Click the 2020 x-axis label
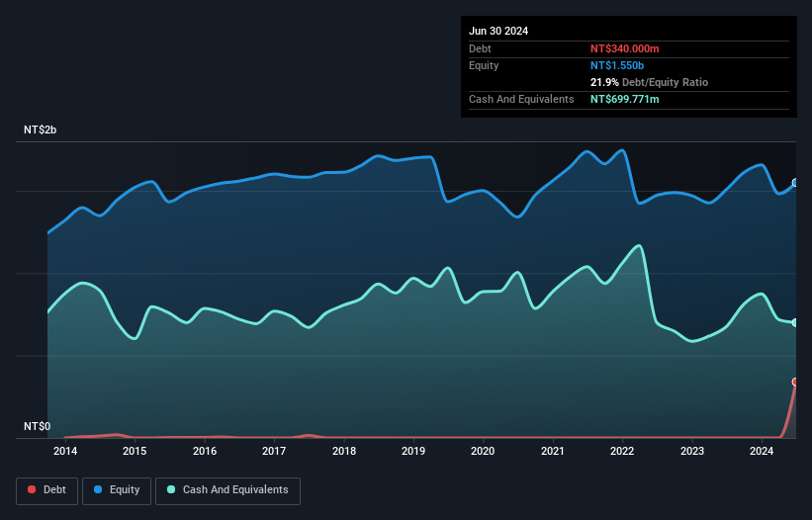Viewport: 812px width, 520px height. tap(483, 451)
